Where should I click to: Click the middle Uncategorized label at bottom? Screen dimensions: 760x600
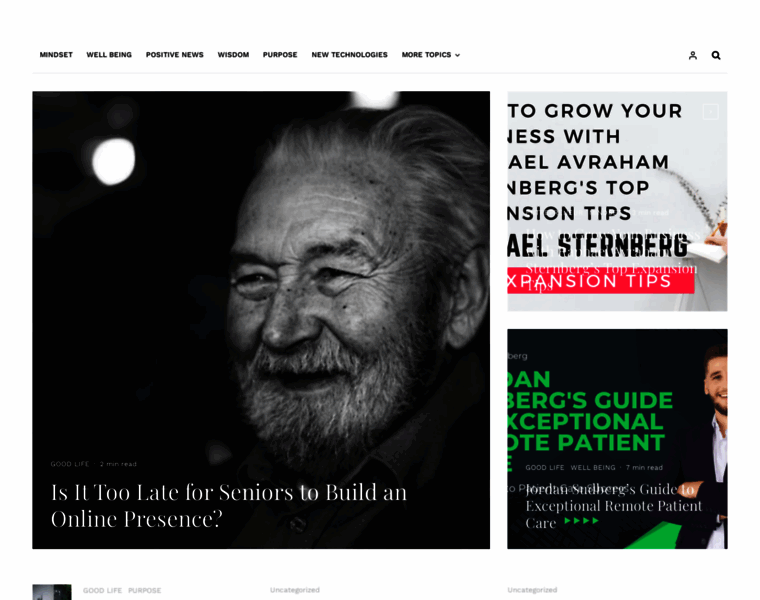(295, 590)
